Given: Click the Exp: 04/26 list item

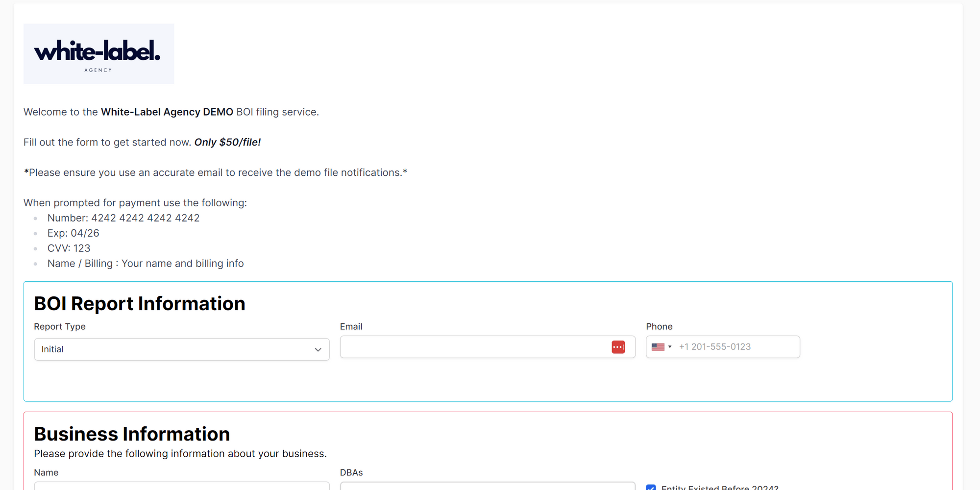Looking at the screenshot, I should [x=73, y=233].
